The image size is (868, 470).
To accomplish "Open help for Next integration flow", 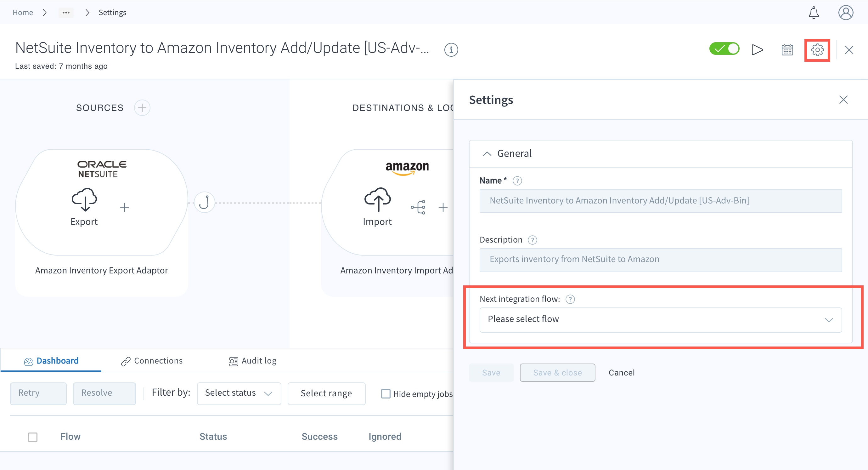I will (570, 299).
